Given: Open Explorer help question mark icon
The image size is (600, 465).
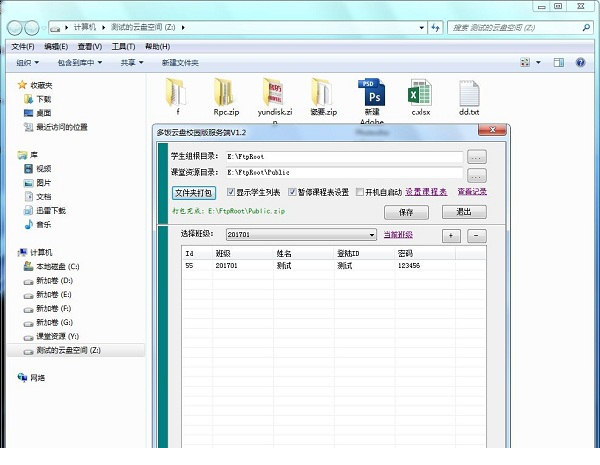Looking at the screenshot, I should click(580, 62).
